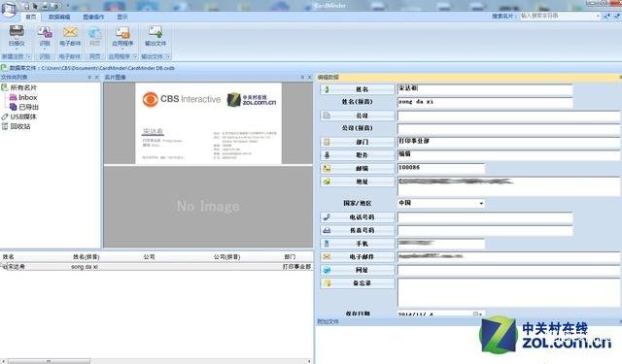Click the 邮编 field button
The height and width of the screenshot is (364, 622).
coord(358,168)
